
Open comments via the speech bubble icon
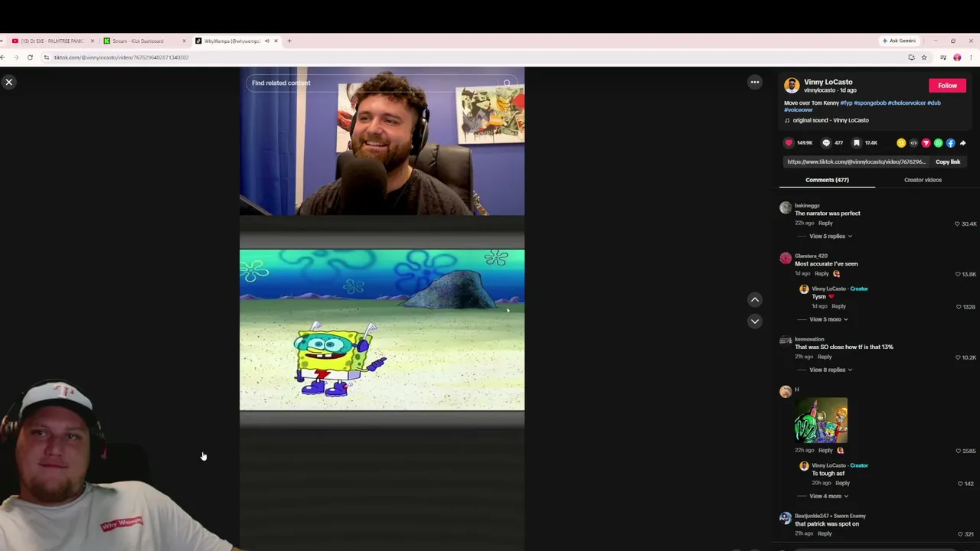[826, 142]
